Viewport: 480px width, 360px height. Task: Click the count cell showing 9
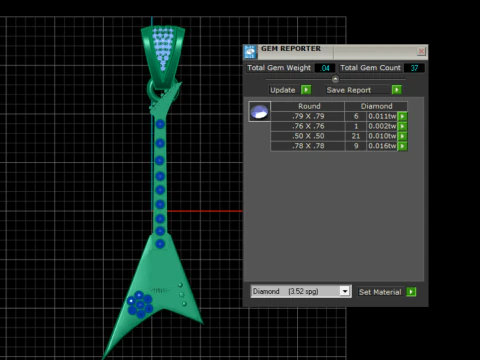356,146
